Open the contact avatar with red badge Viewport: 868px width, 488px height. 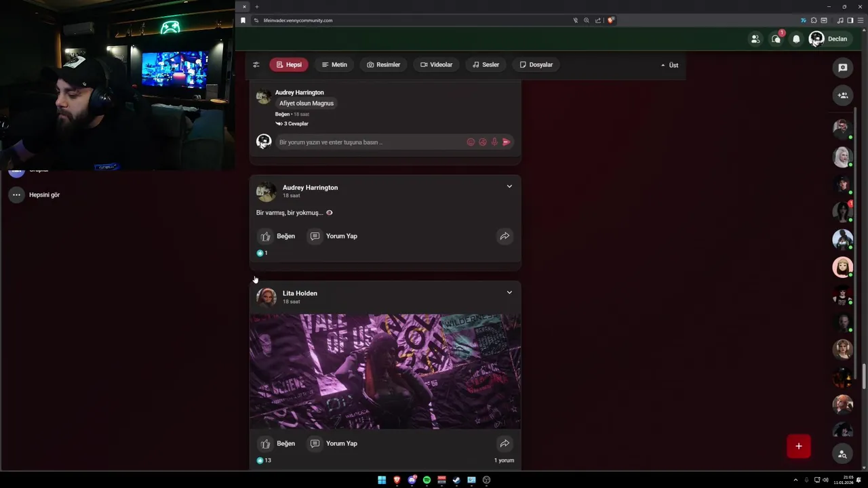[x=842, y=211]
